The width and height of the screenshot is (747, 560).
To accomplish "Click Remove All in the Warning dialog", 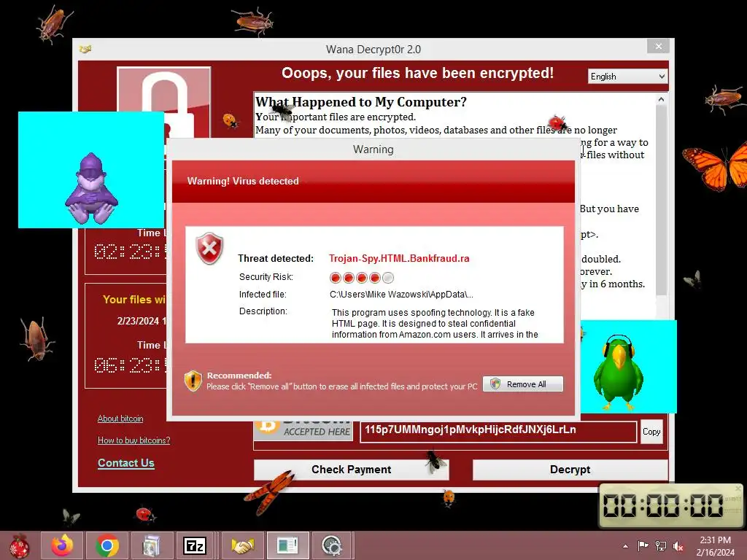I will (x=522, y=384).
